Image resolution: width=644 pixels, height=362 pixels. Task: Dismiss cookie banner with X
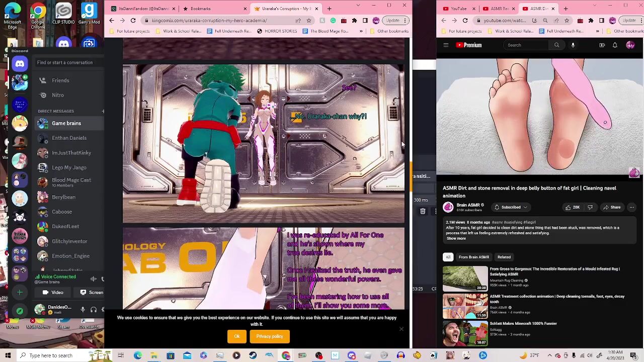click(x=401, y=329)
